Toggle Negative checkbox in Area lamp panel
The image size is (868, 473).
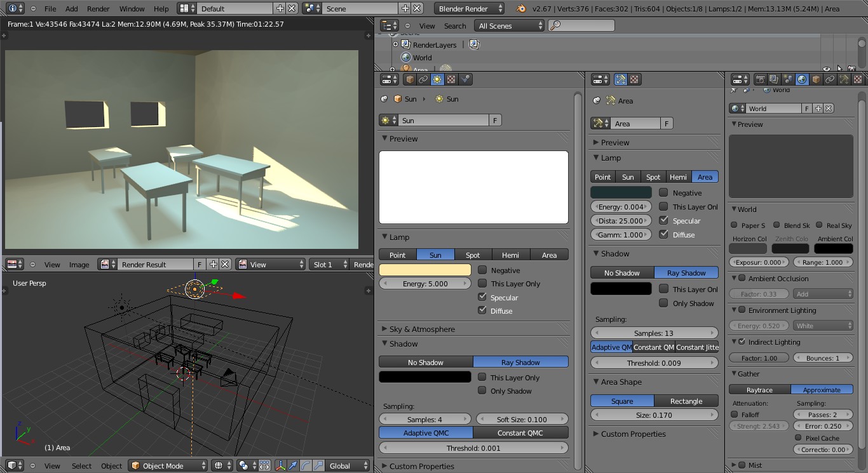click(x=663, y=192)
